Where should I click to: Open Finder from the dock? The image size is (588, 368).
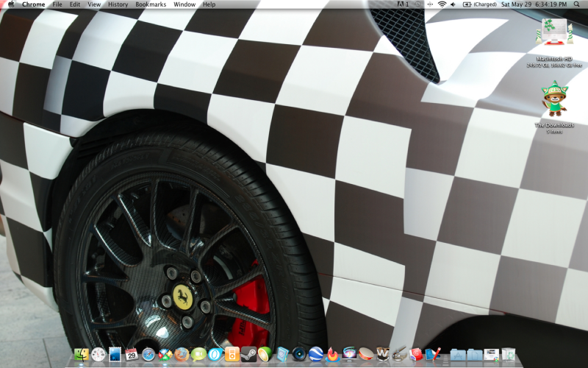click(x=82, y=355)
